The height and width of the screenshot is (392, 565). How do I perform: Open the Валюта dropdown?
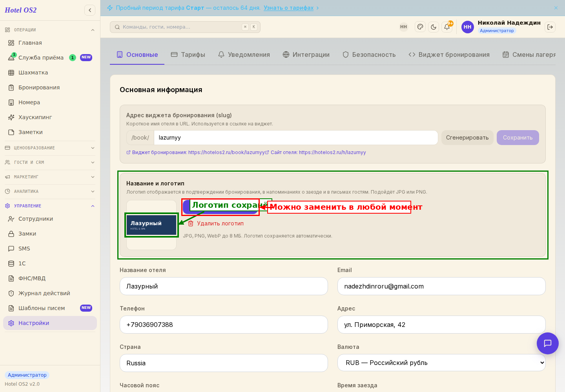441,363
